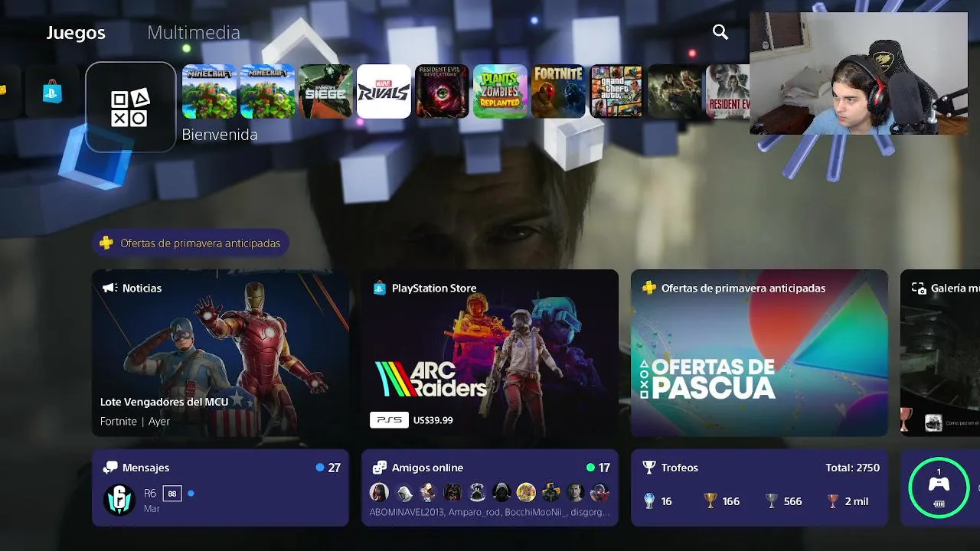
Task: Select the Grand Theft Auto V tile
Action: point(617,91)
